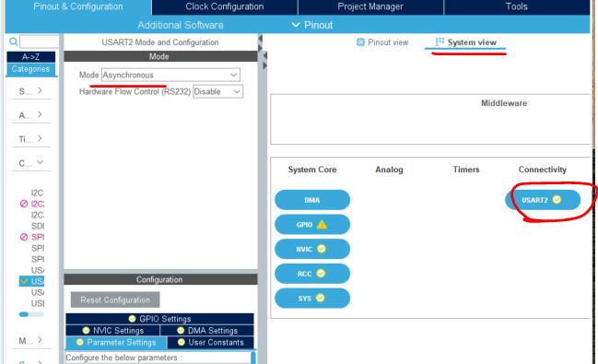Click the USART2 green check icon
The width and height of the screenshot is (598, 364).
tap(557, 200)
